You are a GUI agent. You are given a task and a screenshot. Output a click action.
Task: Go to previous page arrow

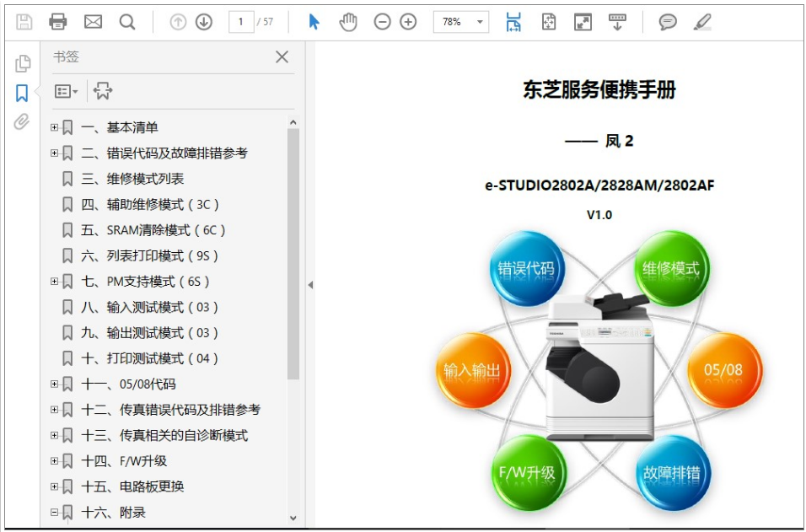[178, 22]
